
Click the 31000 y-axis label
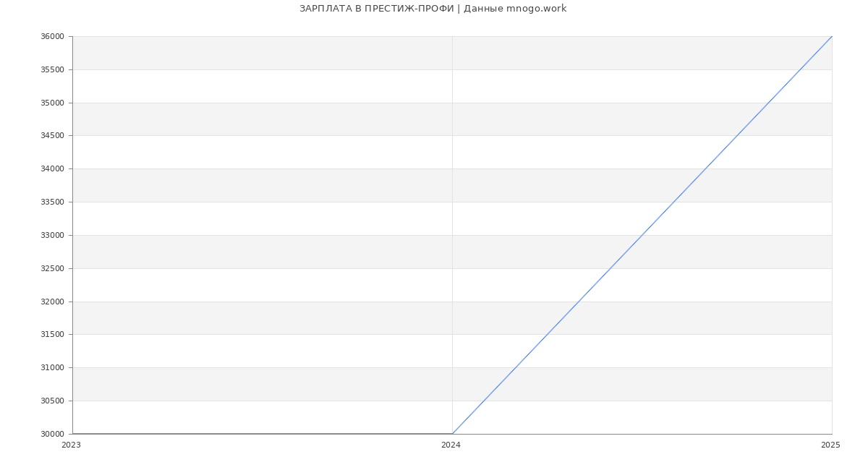[x=52, y=368]
